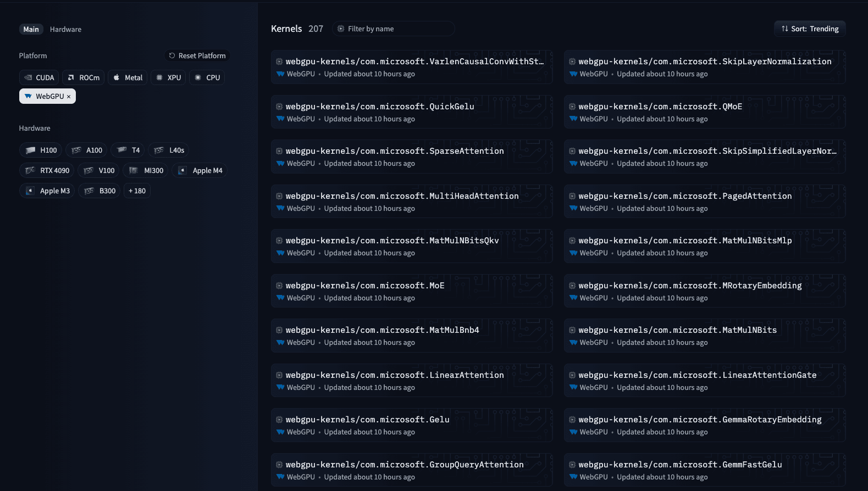Click WebGPU icon under GroupQueryAttention
868x491 pixels.
(x=280, y=477)
